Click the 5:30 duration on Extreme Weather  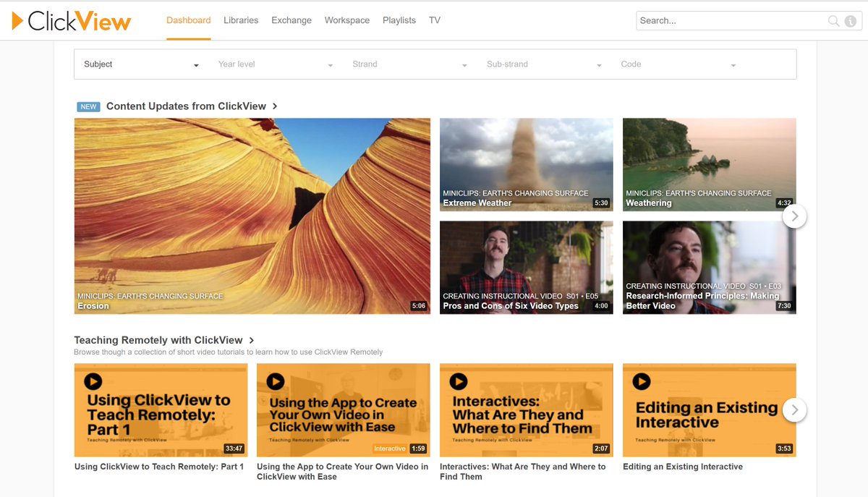coord(602,203)
